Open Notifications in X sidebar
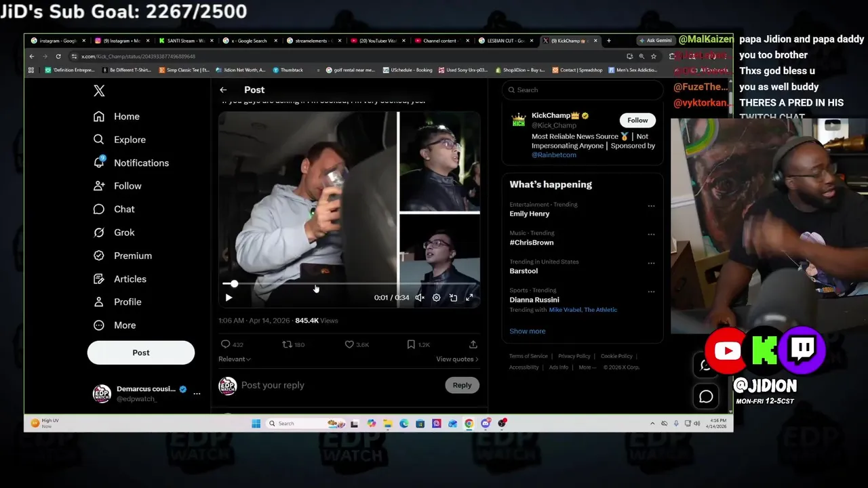Image resolution: width=868 pixels, height=488 pixels. coord(132,163)
